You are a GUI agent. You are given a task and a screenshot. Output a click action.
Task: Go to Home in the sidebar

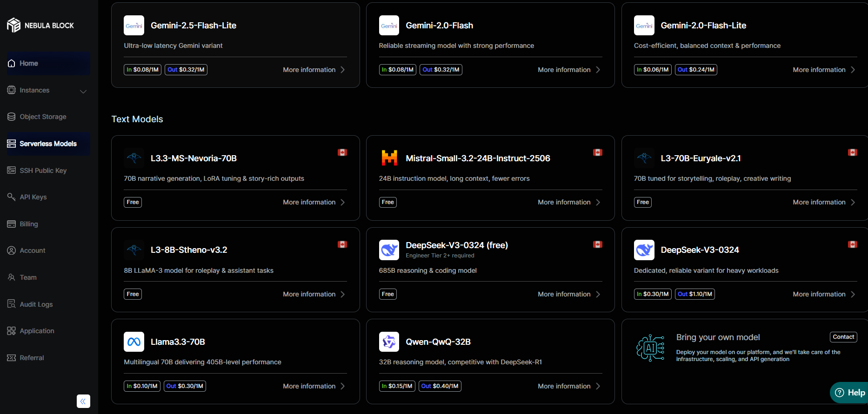(29, 63)
